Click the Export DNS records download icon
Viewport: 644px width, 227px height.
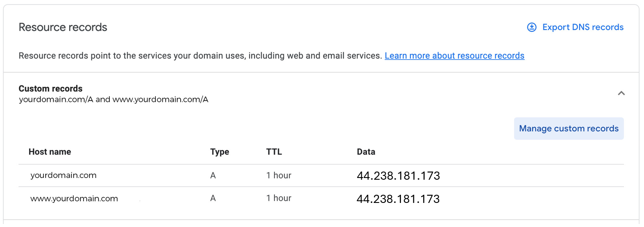click(x=532, y=27)
